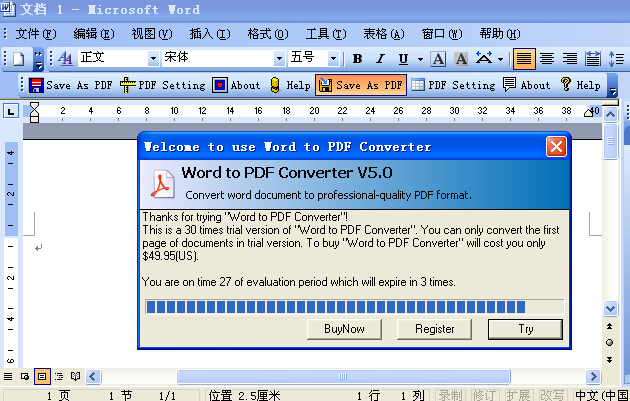
Task: Apply character shading icon
Action: point(461,59)
